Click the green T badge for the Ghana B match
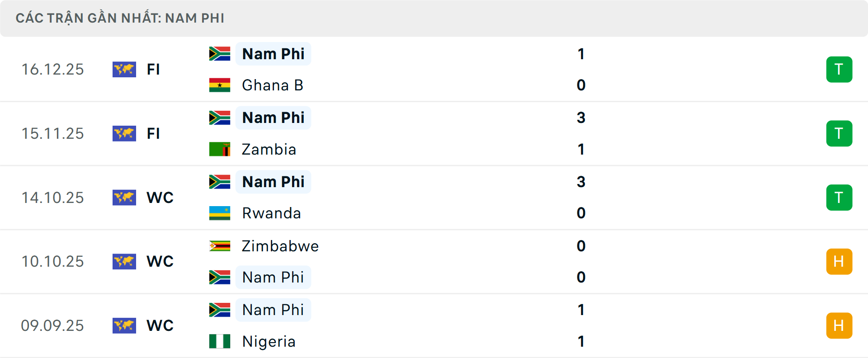Viewport: 868px width, 358px height. [839, 70]
